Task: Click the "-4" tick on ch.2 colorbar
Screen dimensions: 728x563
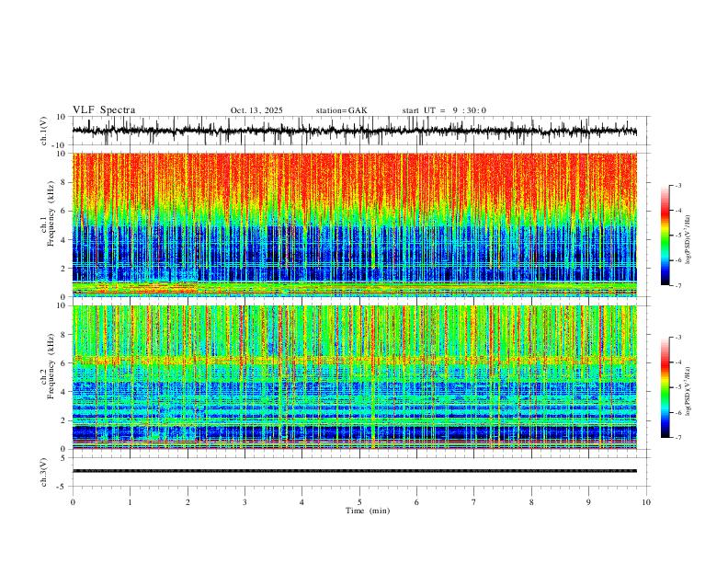Action: point(678,362)
